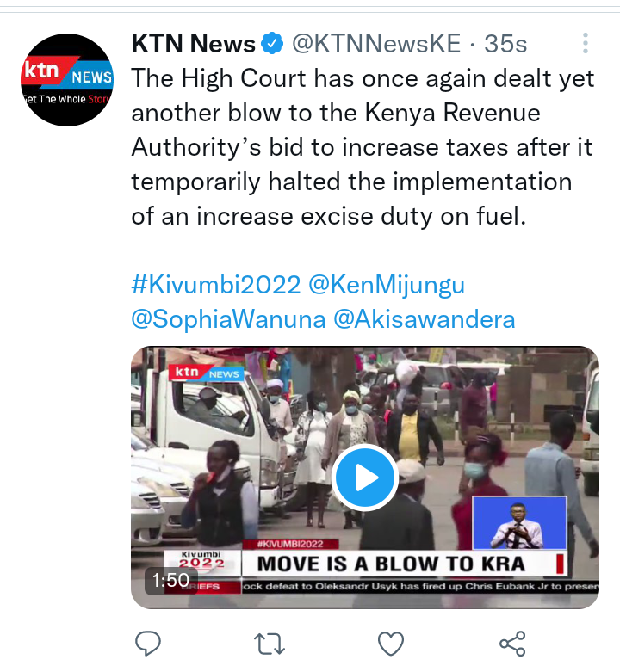This screenshot has width=620, height=672.
Task: Click the blue verified badge
Action: (272, 43)
